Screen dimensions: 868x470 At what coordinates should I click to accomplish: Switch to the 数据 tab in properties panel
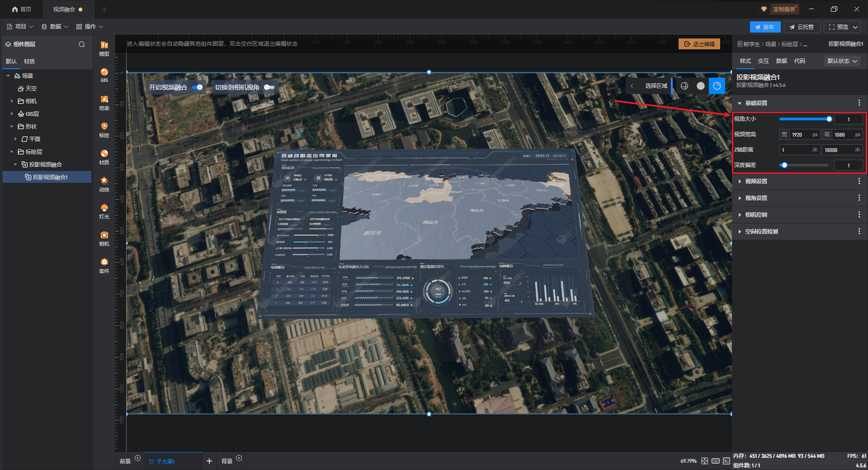pos(781,61)
